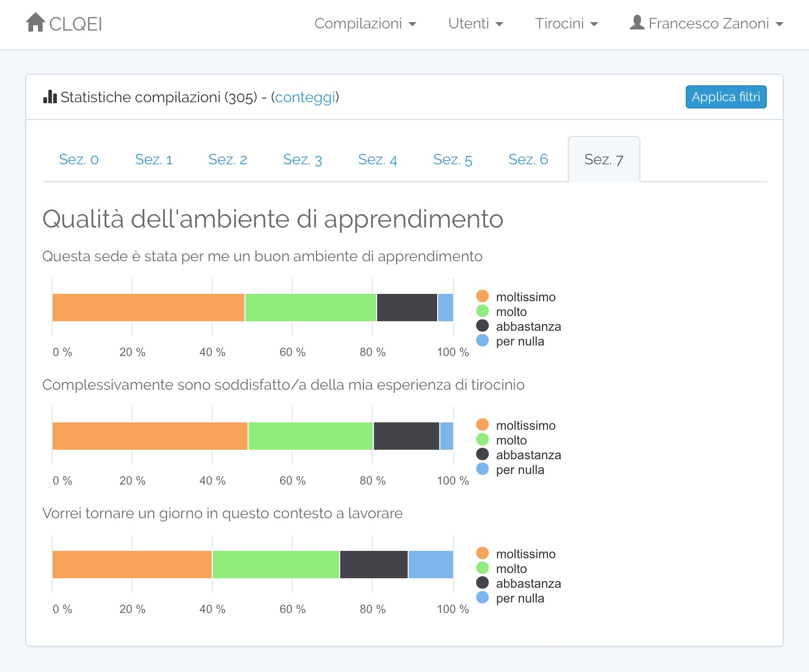Image resolution: width=809 pixels, height=672 pixels.
Task: Click dark abbastanza bar in soddisfatto/a chart
Action: tap(407, 436)
